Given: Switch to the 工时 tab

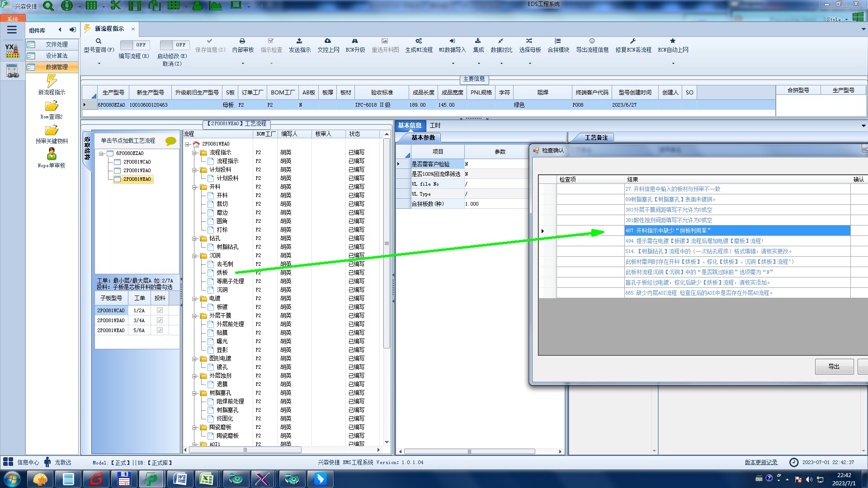Looking at the screenshot, I should 435,126.
